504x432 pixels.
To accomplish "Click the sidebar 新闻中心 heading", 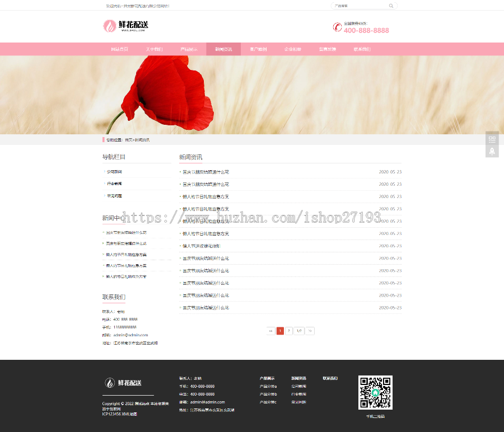I will [113, 218].
